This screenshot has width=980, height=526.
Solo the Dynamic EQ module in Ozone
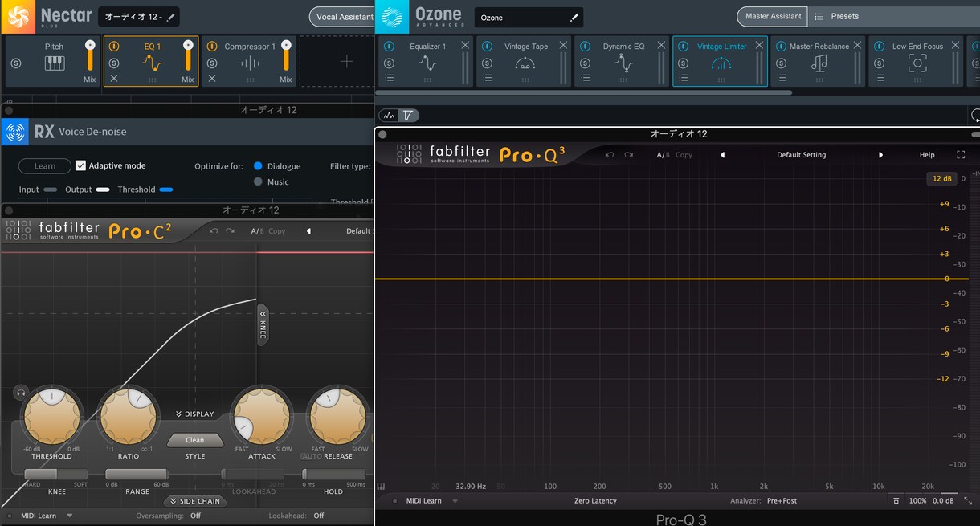pos(585,63)
